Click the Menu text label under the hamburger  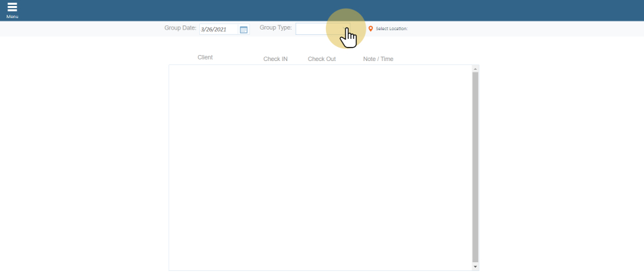(x=12, y=17)
